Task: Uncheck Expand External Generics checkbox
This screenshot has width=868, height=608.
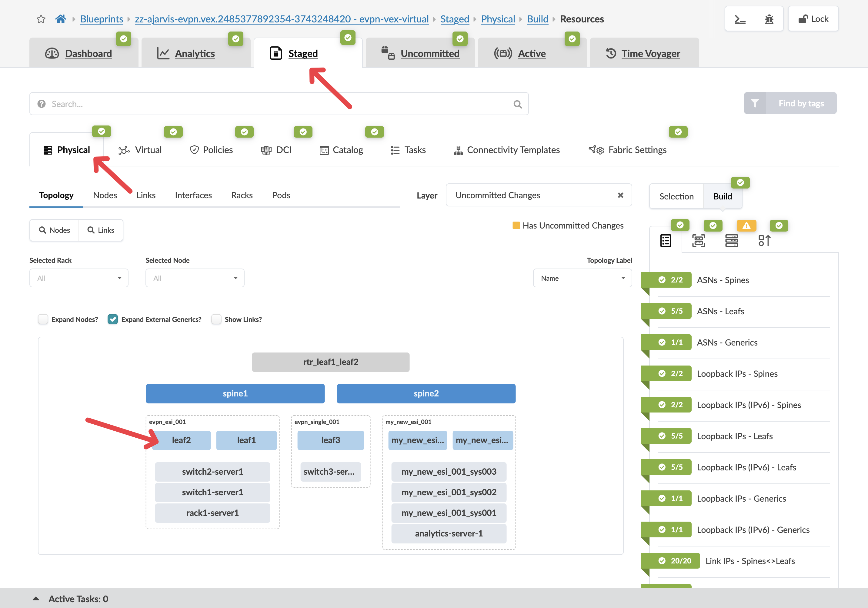Action: [113, 319]
